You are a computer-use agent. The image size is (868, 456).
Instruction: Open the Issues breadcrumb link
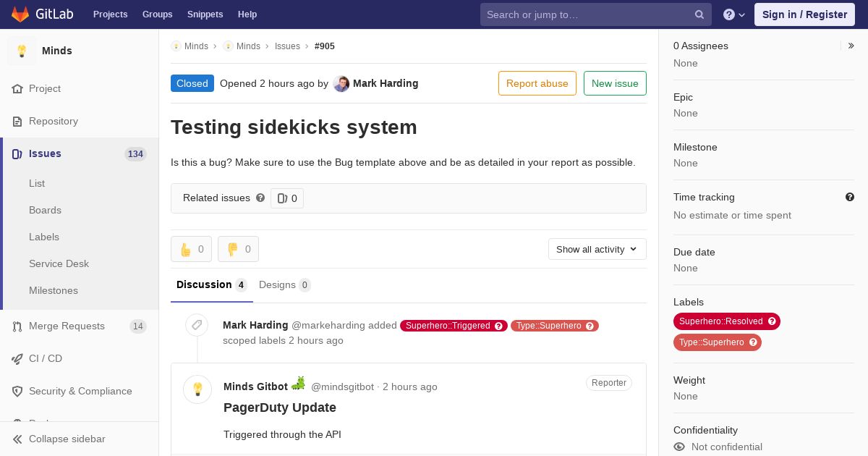(287, 46)
